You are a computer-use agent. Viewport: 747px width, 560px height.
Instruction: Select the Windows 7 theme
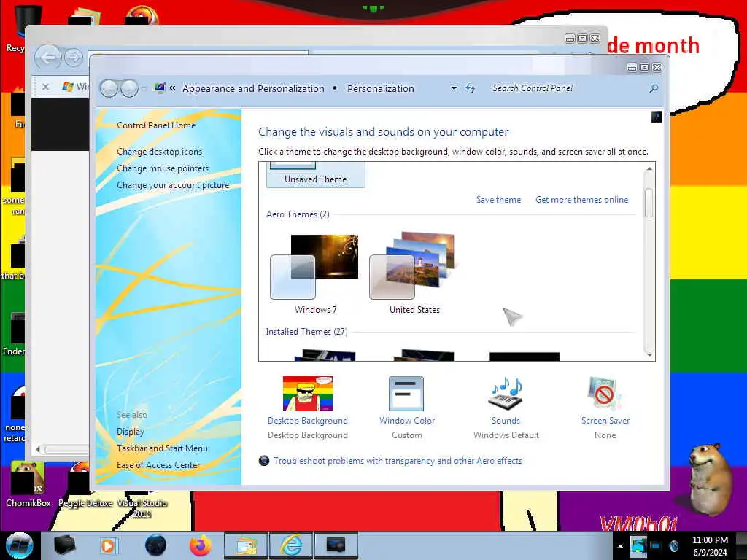point(315,274)
